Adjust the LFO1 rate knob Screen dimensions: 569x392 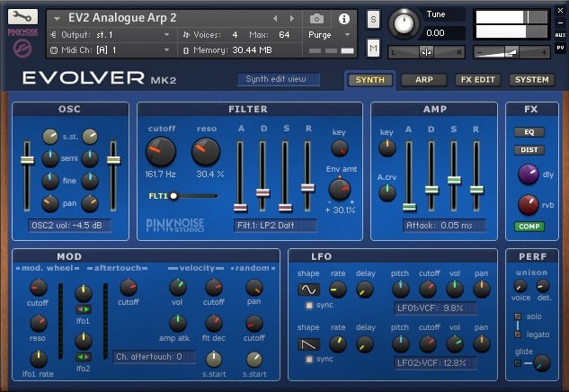click(x=338, y=290)
